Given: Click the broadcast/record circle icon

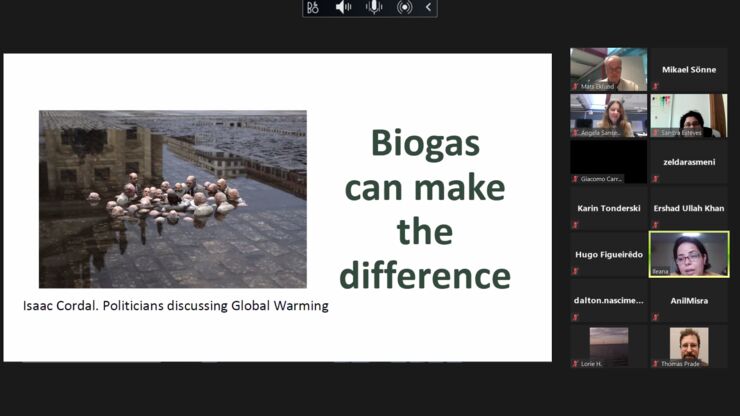Looking at the screenshot, I should tap(404, 7).
